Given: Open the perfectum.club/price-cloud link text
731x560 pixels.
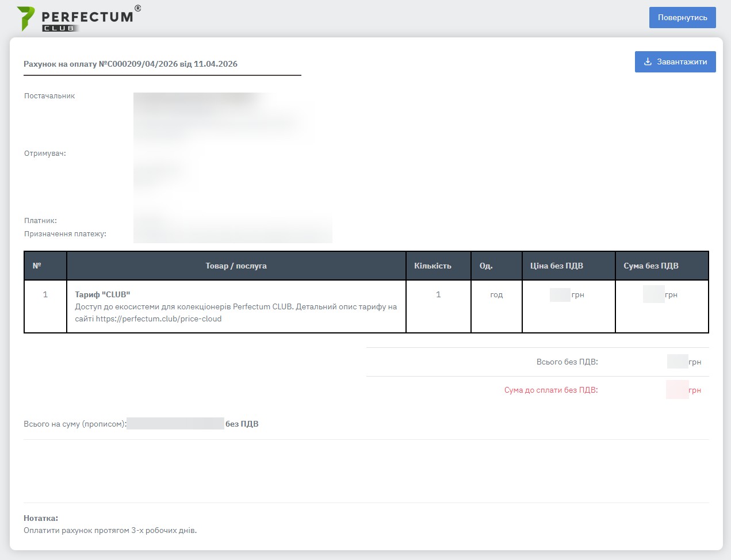Looking at the screenshot, I should (158, 319).
